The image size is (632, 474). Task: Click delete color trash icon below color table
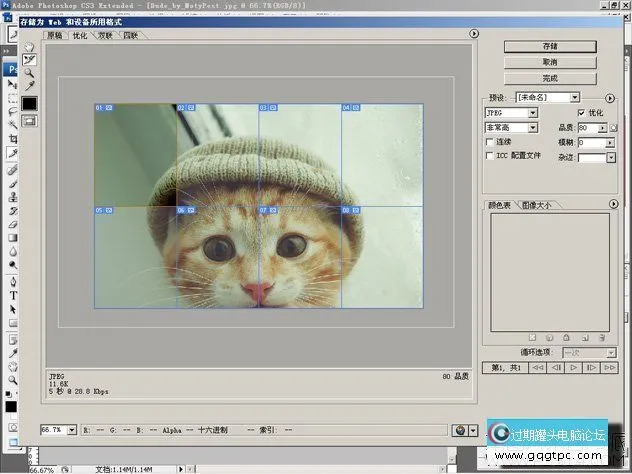point(602,337)
